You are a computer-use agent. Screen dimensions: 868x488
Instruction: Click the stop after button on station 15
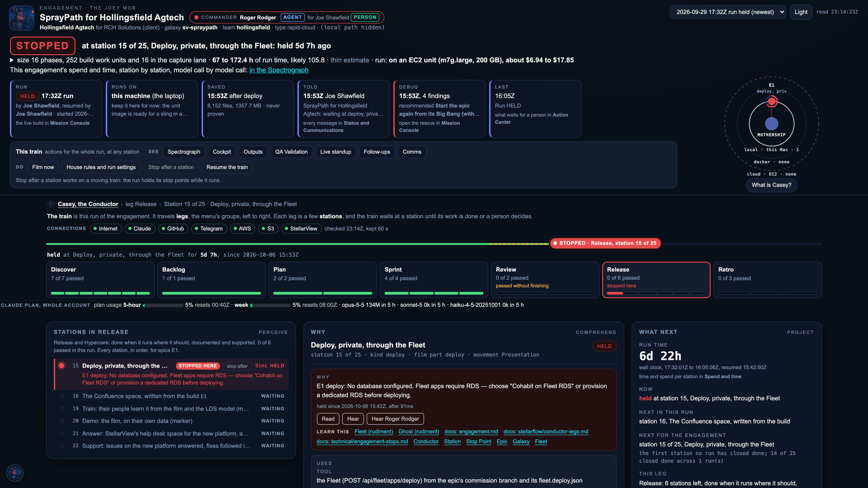coord(237,366)
